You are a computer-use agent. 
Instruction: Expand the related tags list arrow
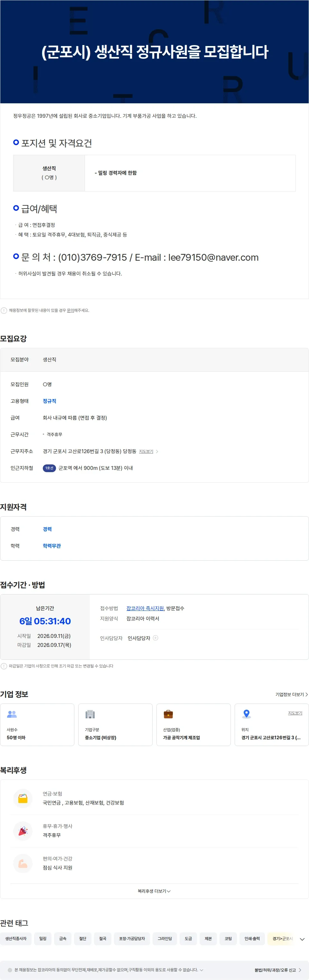point(302,939)
